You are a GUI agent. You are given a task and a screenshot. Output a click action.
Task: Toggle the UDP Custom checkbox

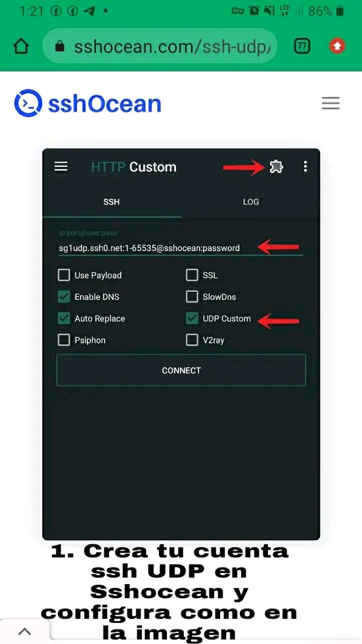click(x=192, y=318)
